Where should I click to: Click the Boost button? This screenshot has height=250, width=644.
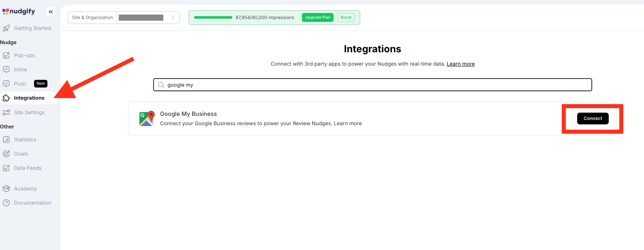tap(346, 17)
